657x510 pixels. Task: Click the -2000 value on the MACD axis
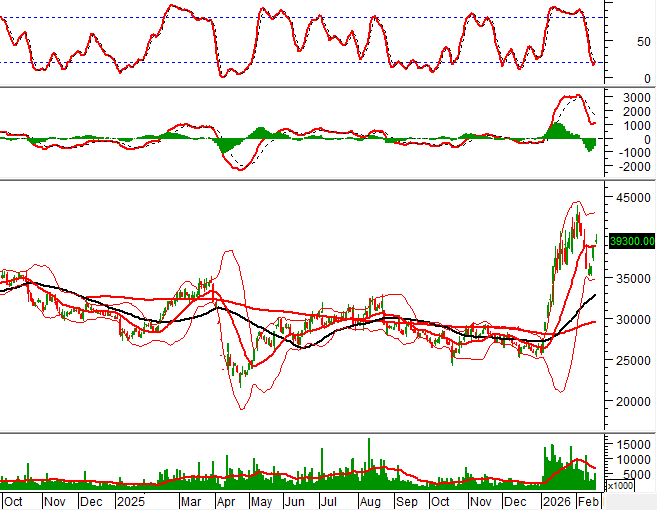tap(633, 167)
